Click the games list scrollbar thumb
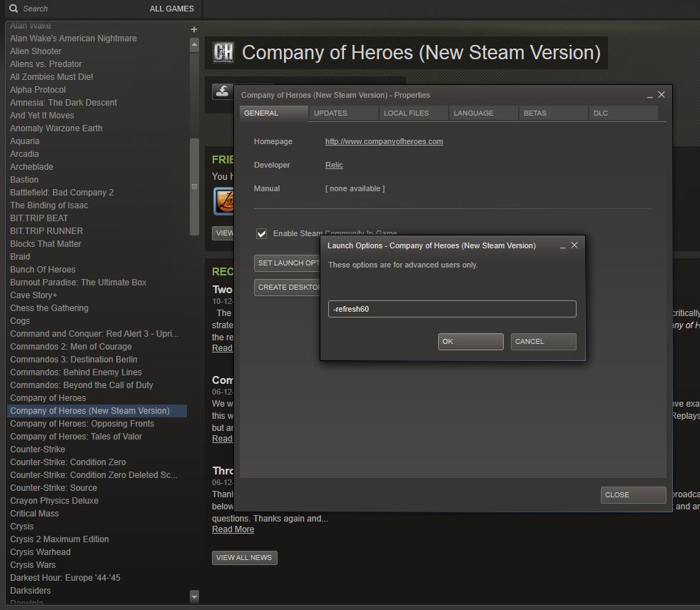This screenshot has height=610, width=700. tap(194, 186)
